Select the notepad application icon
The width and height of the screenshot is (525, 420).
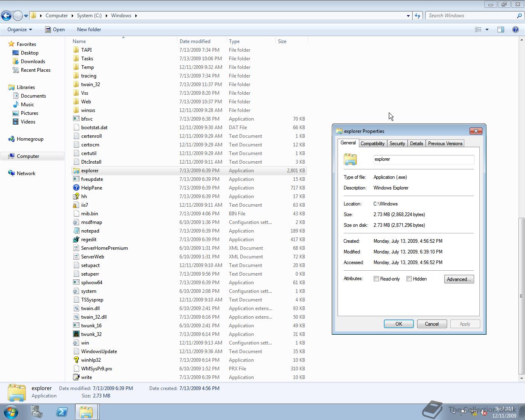click(x=76, y=231)
